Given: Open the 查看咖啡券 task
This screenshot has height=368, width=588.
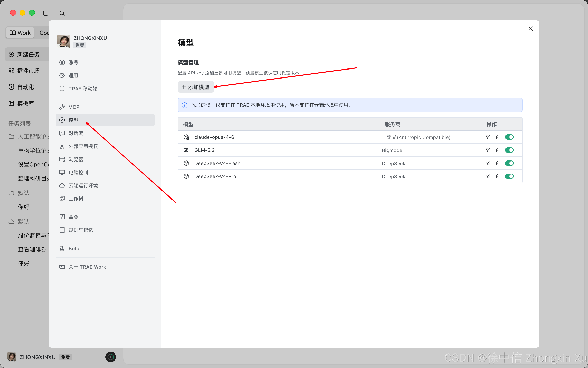Looking at the screenshot, I should tap(32, 249).
